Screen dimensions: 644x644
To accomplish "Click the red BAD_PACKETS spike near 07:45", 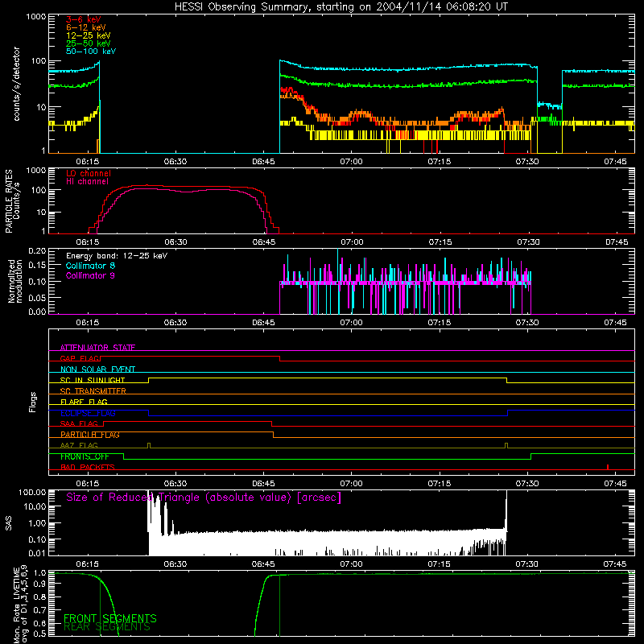I will coord(608,467).
